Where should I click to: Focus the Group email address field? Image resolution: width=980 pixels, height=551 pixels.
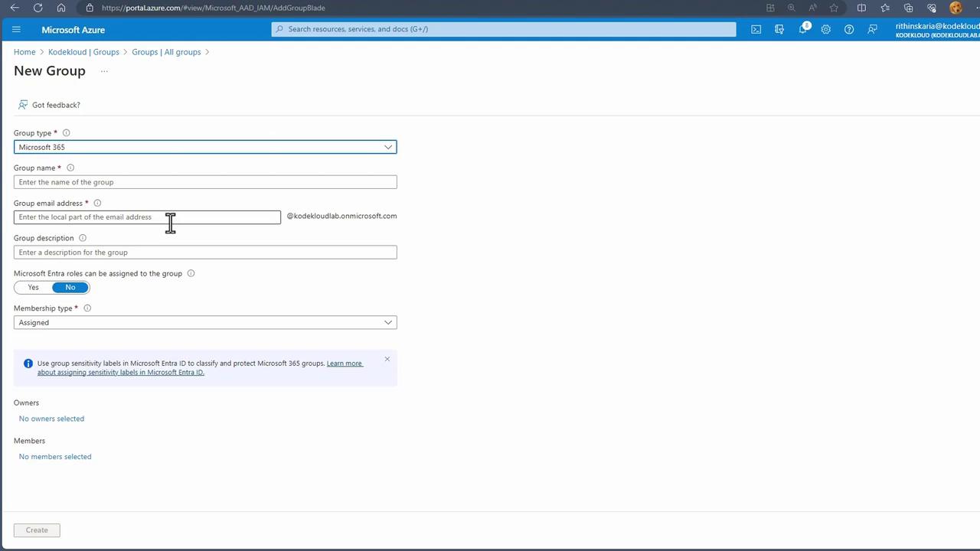147,217
